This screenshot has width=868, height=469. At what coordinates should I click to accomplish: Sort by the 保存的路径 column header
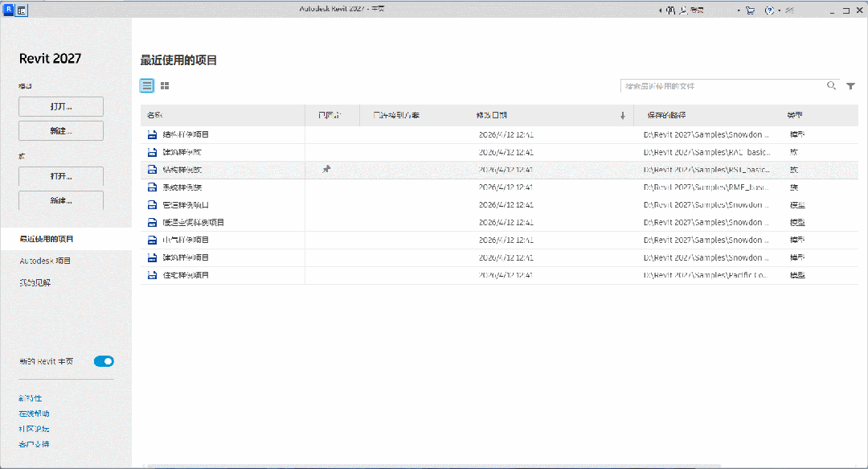coord(666,115)
